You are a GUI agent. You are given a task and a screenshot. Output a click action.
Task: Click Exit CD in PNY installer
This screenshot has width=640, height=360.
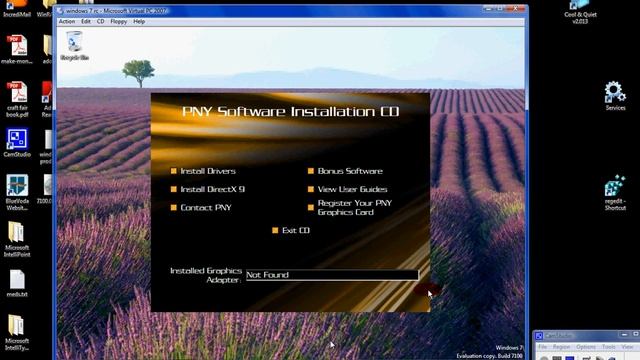[291, 231]
